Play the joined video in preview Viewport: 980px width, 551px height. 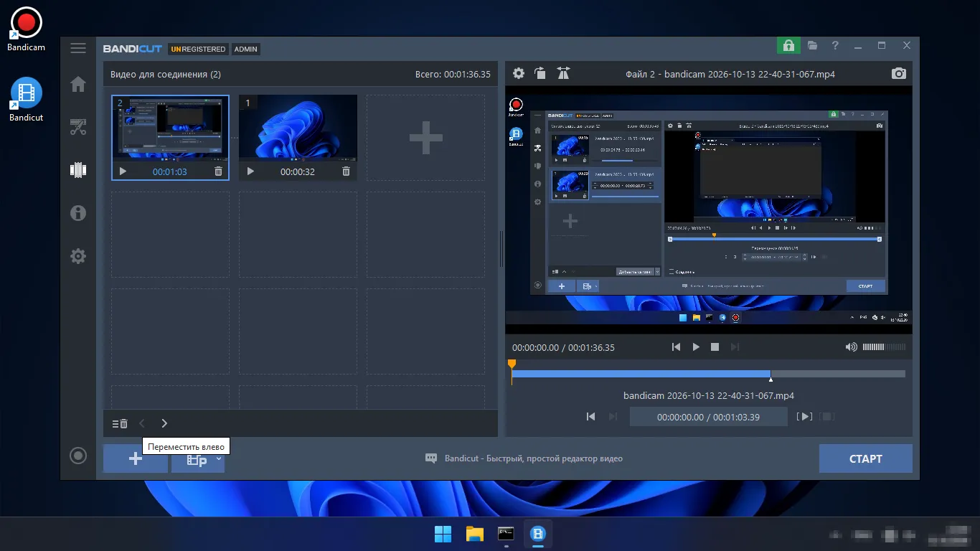[x=695, y=347]
